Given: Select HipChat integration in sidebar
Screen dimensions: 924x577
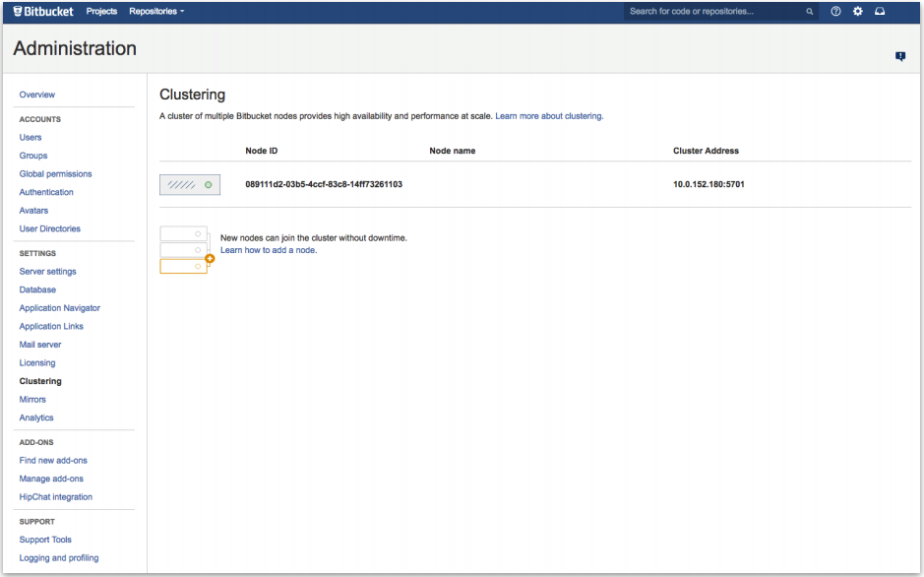Looking at the screenshot, I should [55, 497].
